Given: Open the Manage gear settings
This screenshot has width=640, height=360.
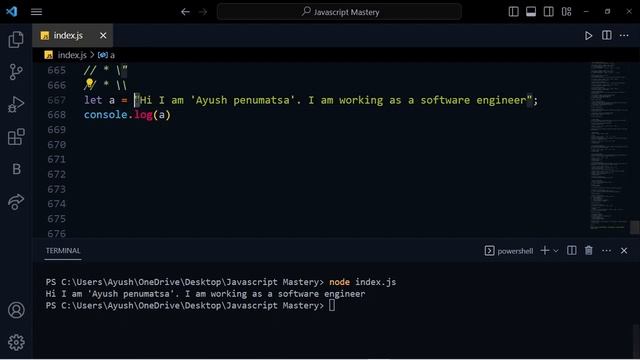Looking at the screenshot, I should point(16,342).
